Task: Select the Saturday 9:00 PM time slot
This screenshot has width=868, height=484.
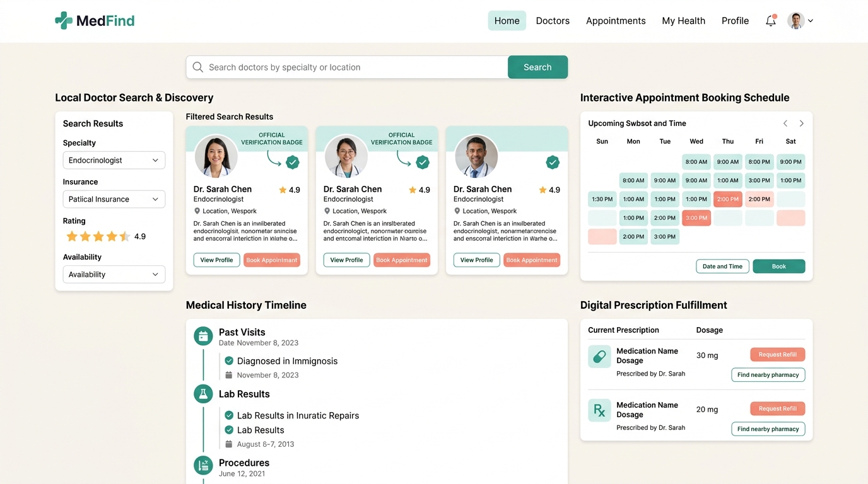Action: click(x=791, y=162)
